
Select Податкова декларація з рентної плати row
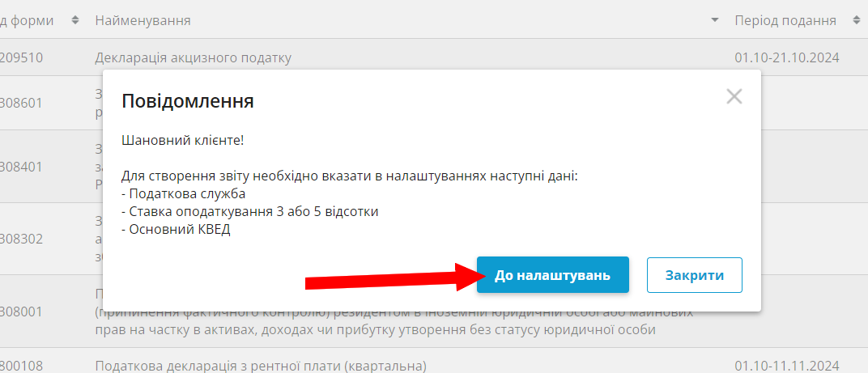pyautogui.click(x=434, y=365)
